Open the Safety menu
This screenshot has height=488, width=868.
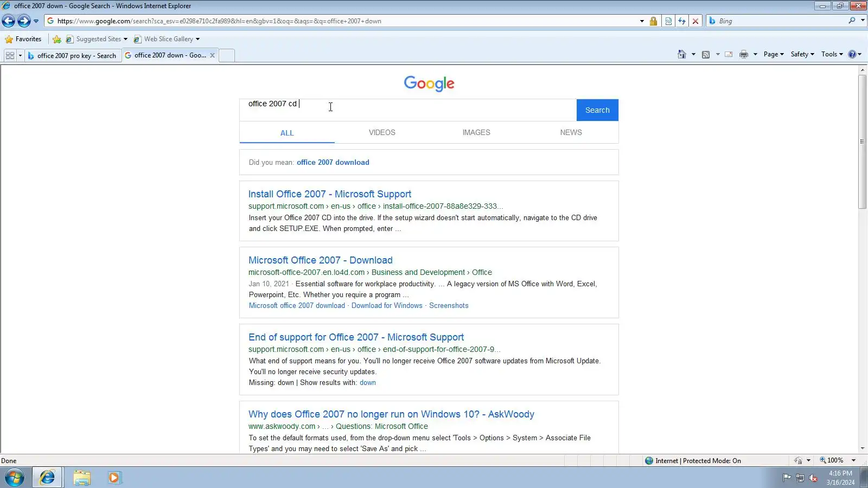point(802,54)
